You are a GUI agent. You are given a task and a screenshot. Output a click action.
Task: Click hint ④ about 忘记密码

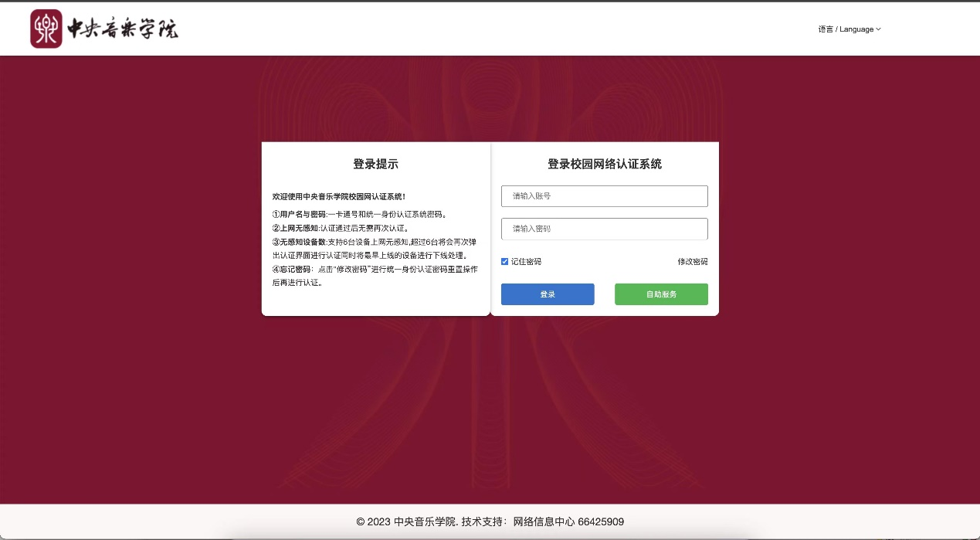(375, 276)
